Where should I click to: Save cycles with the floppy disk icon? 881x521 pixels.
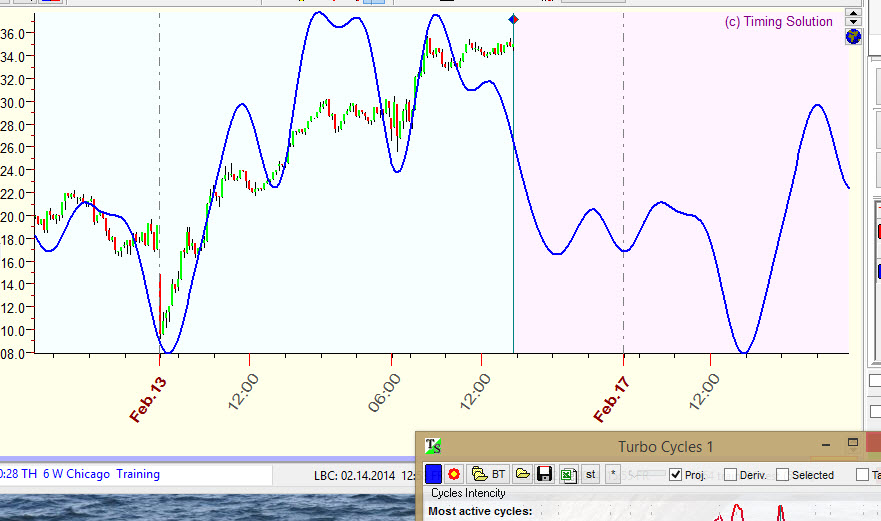545,474
